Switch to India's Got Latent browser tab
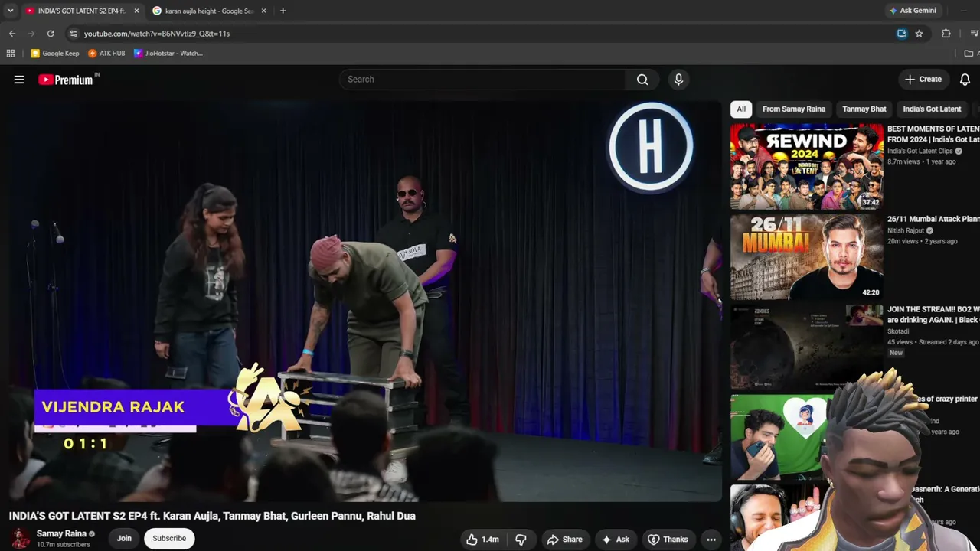This screenshot has height=551, width=980. (x=81, y=11)
